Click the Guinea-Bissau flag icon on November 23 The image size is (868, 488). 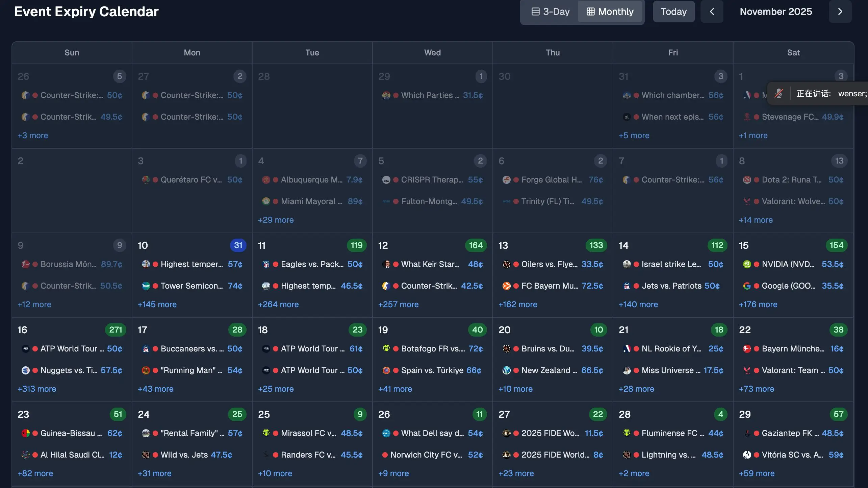pos(25,433)
